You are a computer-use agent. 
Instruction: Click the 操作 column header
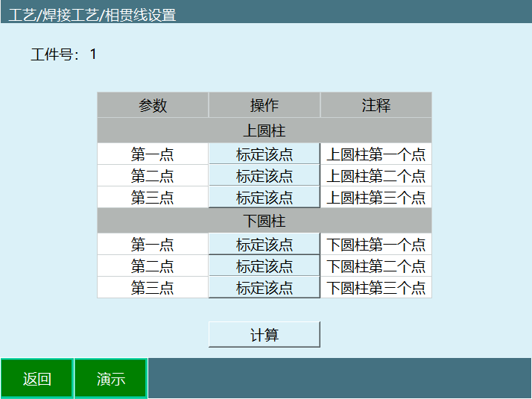(x=265, y=105)
